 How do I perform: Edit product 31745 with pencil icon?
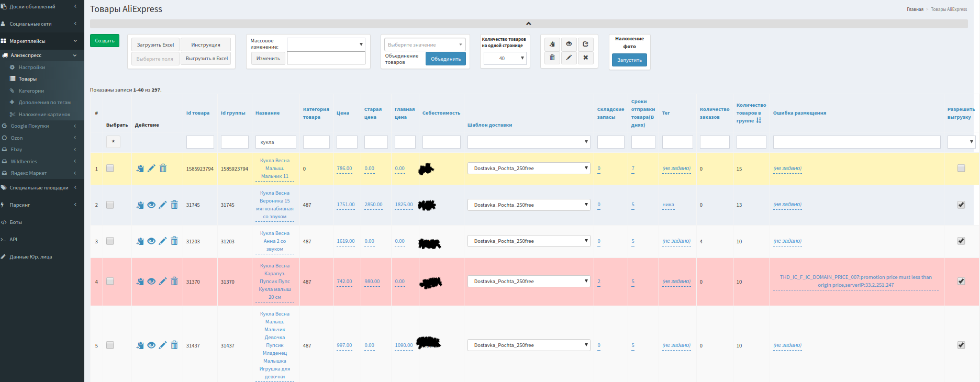(163, 205)
